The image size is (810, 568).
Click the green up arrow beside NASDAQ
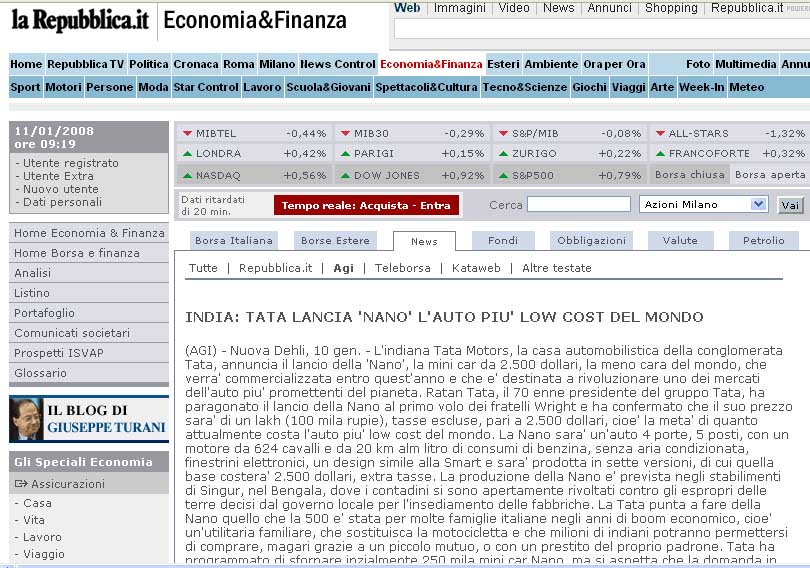pyautogui.click(x=187, y=175)
